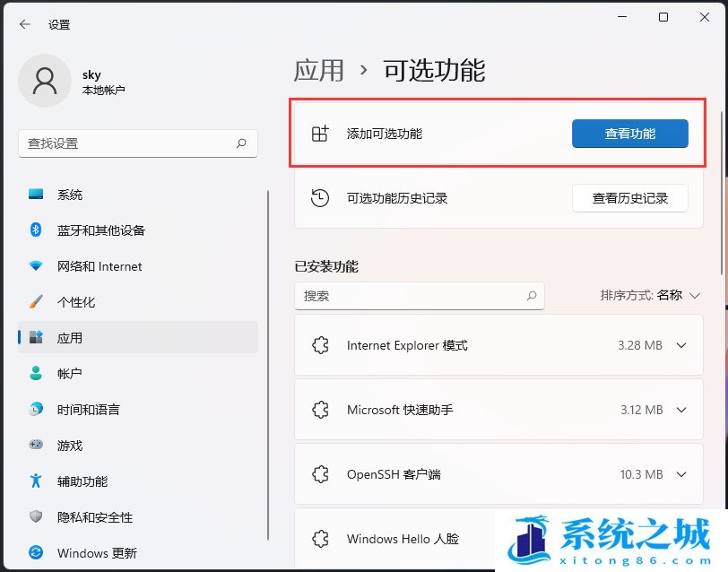
Task: Open the 排序方式 名称 dropdown
Action: (x=650, y=295)
